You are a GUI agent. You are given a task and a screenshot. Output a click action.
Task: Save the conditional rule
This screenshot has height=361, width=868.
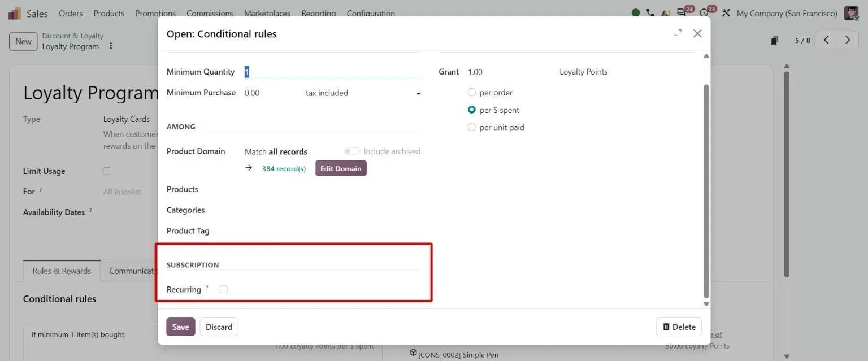[x=181, y=327]
